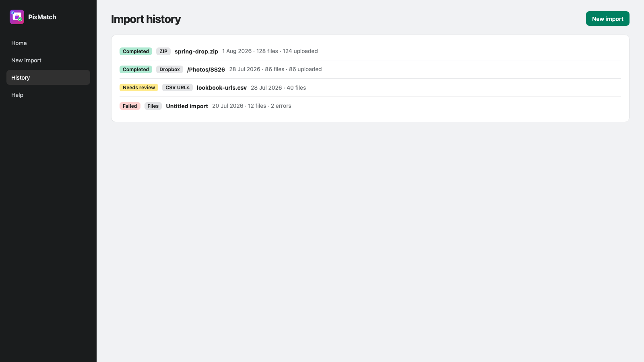Open the spring-drop.zip import
The width and height of the screenshot is (644, 362).
tap(196, 51)
